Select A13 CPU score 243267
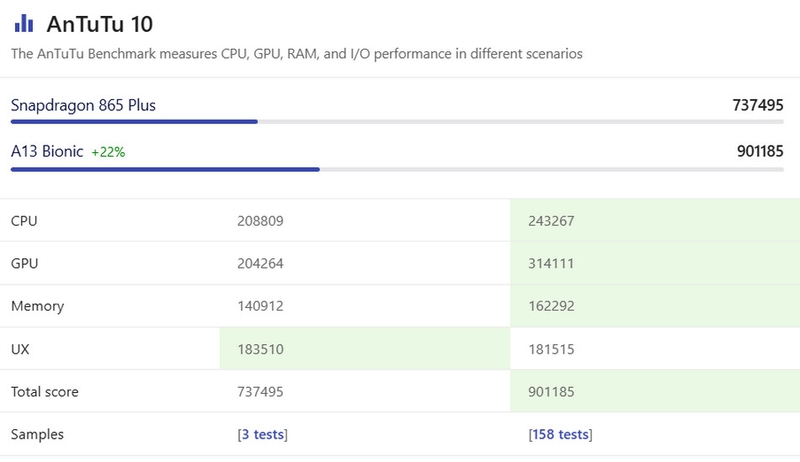 coord(551,221)
